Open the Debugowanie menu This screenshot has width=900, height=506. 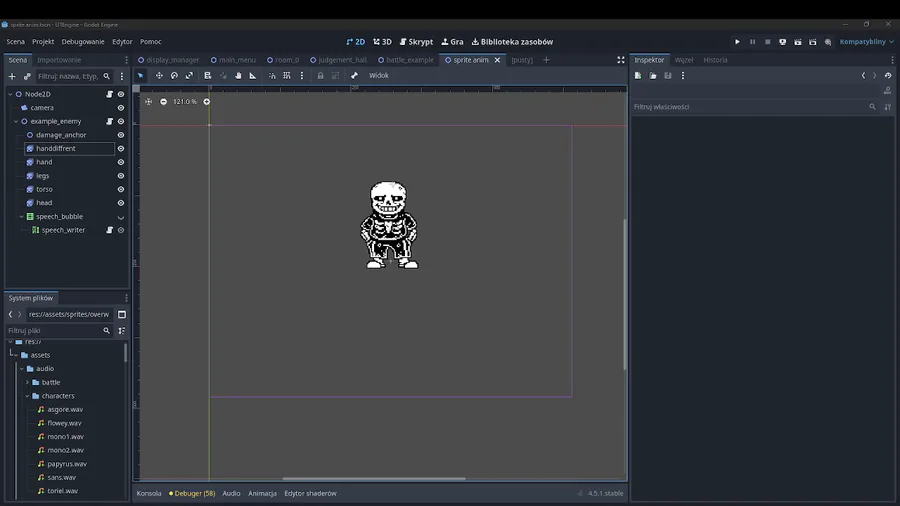pyautogui.click(x=83, y=42)
